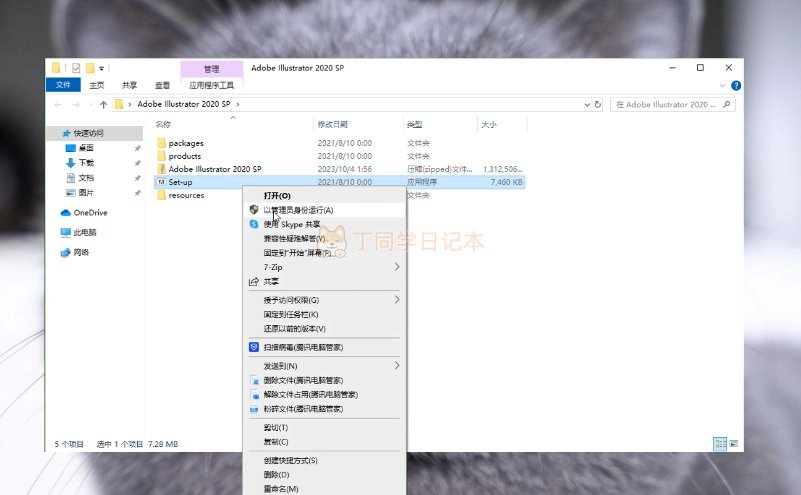
Task: Expand the 发送到 submenu arrow
Action: point(397,365)
